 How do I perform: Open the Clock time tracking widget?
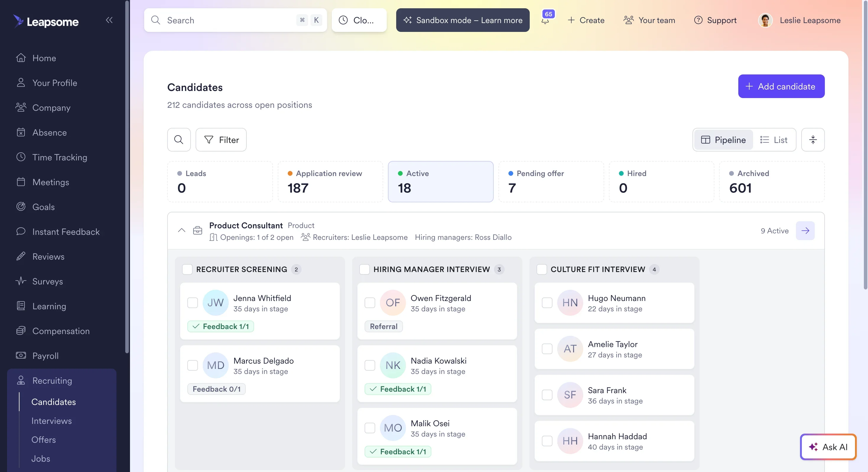coord(359,20)
